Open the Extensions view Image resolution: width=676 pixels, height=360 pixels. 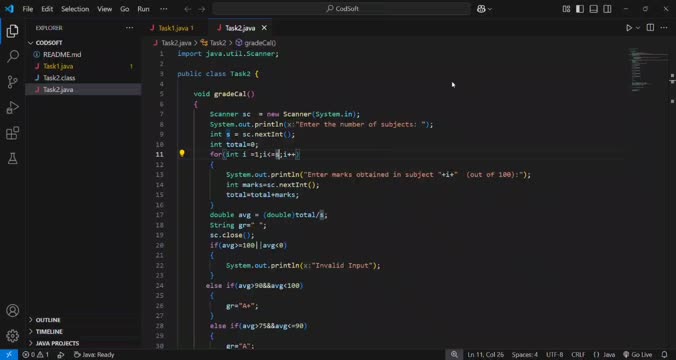13,133
